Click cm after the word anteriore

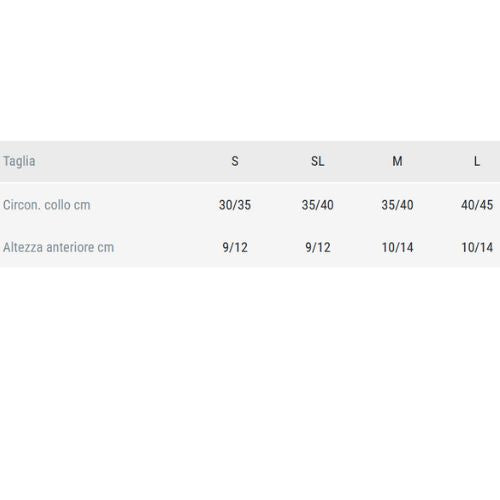pyautogui.click(x=106, y=247)
